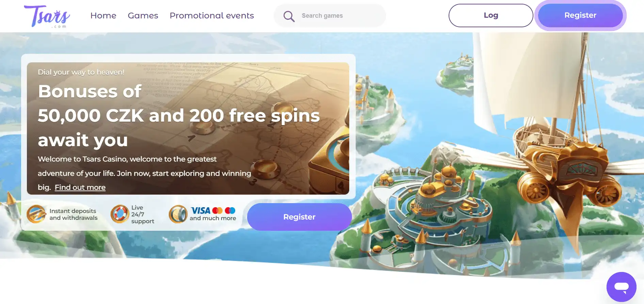Go to Promotional events page
The image size is (644, 304).
212,16
